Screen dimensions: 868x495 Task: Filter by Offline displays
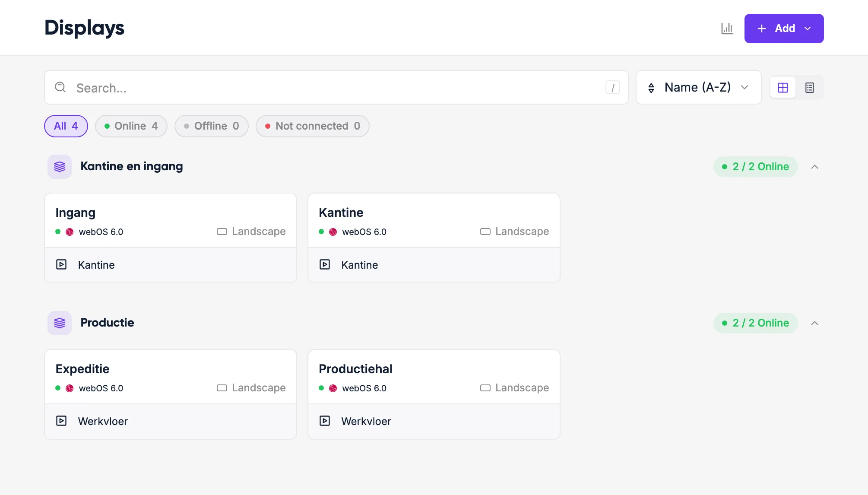[212, 126]
